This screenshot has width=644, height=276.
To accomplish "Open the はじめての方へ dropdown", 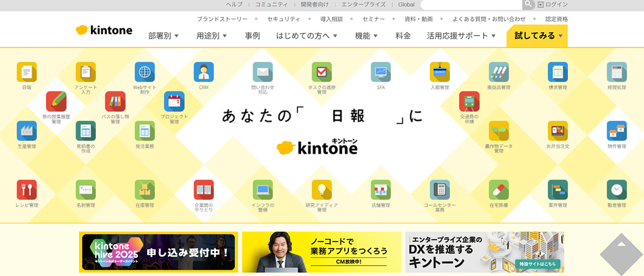I will [307, 36].
